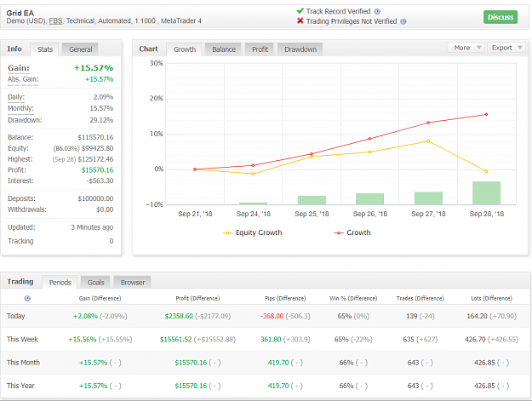Click the Win % (Difference) column header
The height and width of the screenshot is (401, 532).
[353, 299]
